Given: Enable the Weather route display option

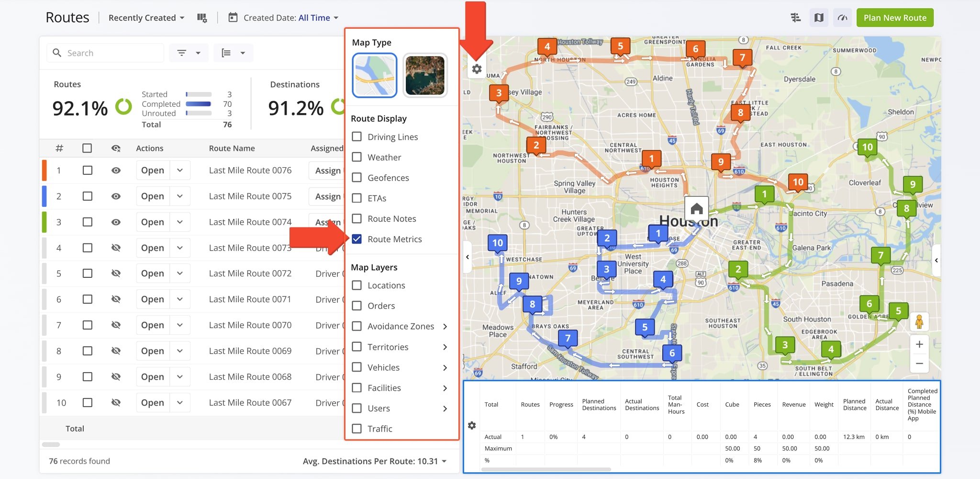Looking at the screenshot, I should pos(356,157).
